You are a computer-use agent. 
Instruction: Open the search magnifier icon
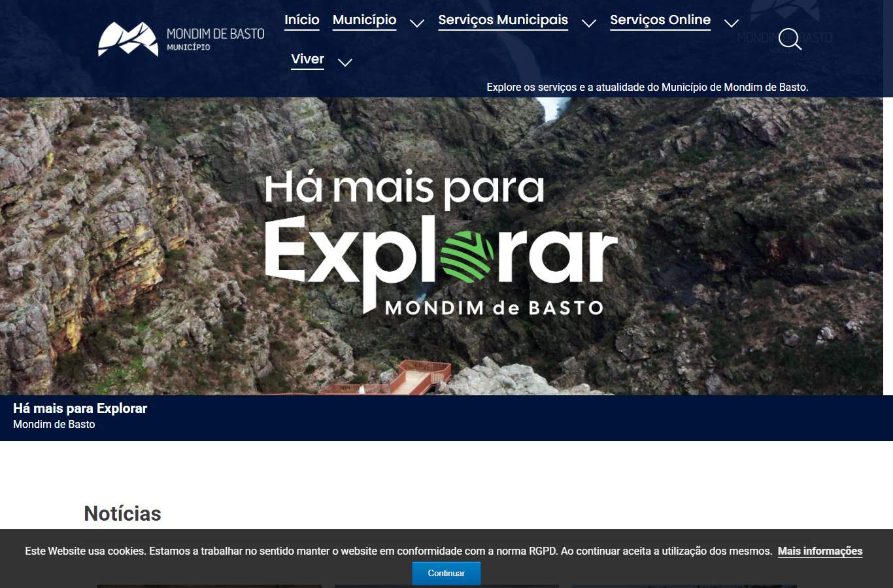pos(790,39)
